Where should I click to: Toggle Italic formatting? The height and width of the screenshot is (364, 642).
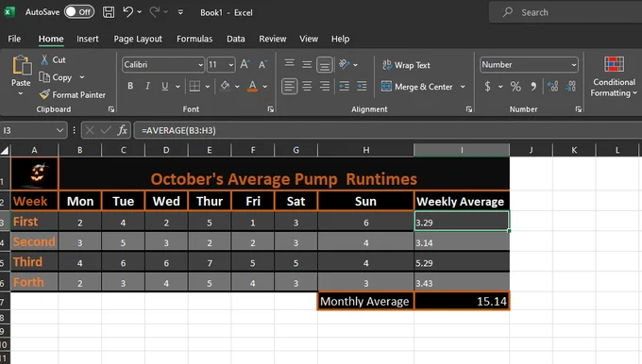(147, 86)
